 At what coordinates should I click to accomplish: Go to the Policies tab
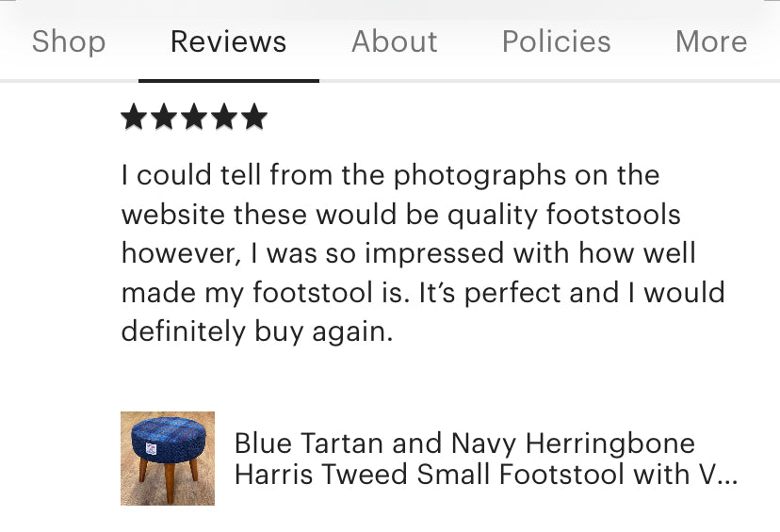[556, 41]
